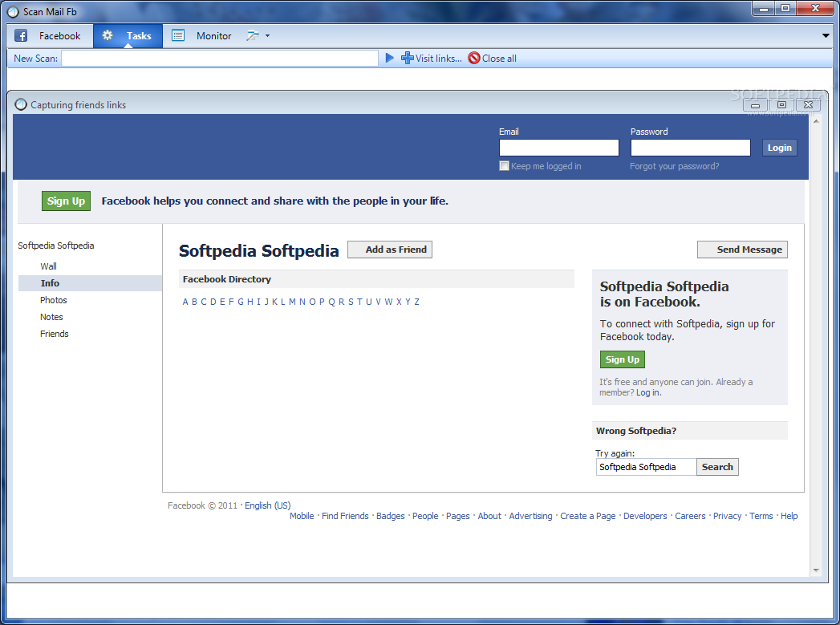Expand the ribbon options arrow at far right

826,36
